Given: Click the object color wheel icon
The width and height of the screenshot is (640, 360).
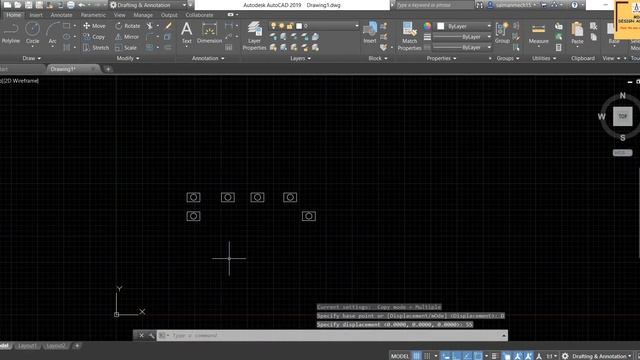Looking at the screenshot, I should click(x=427, y=26).
